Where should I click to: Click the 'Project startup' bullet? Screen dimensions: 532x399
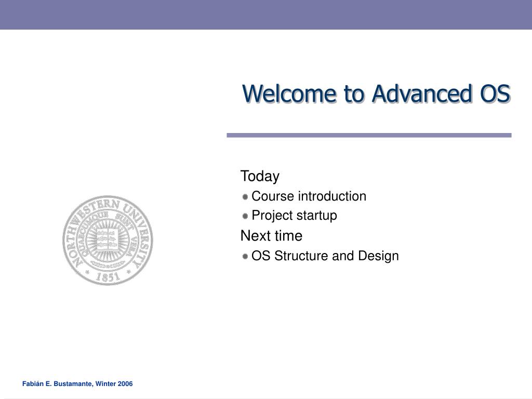click(294, 216)
